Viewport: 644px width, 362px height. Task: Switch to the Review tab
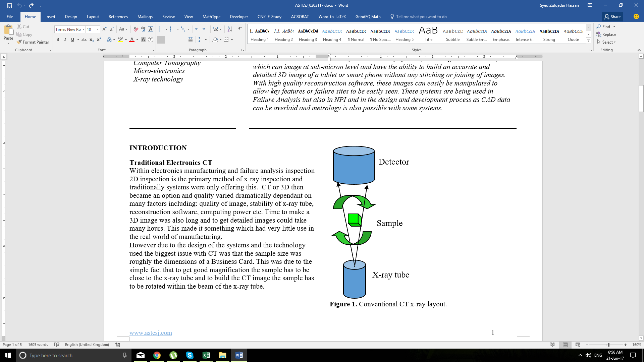tap(168, 16)
